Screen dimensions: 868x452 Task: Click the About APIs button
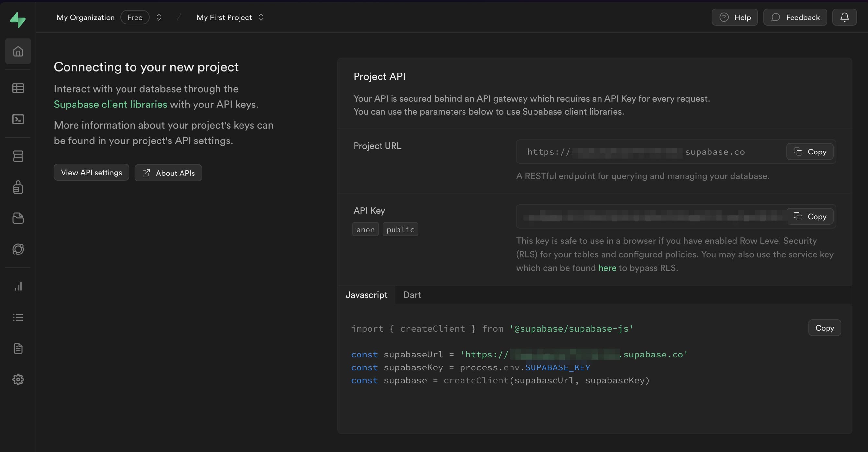pos(168,173)
